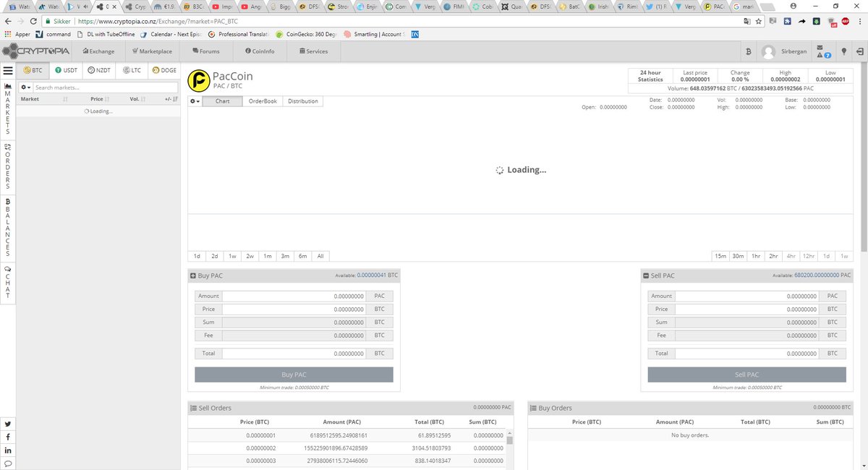Set chart range to 1w
The height and width of the screenshot is (470, 868).
tap(232, 256)
